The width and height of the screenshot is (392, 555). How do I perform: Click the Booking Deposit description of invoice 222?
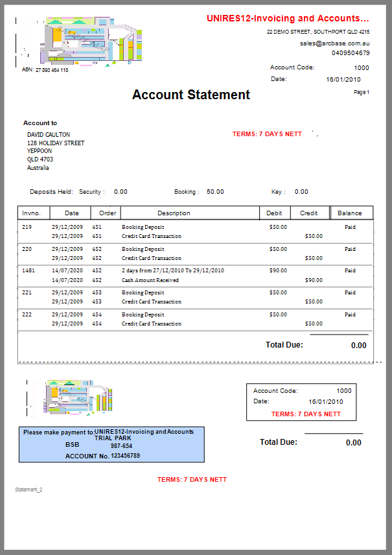(143, 314)
